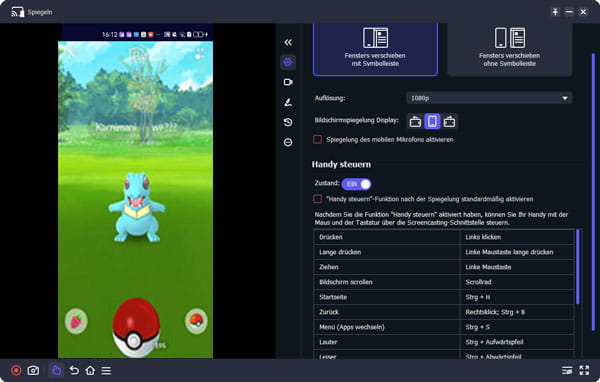Click the Menü (Apps wechseln) cell

pos(386,327)
